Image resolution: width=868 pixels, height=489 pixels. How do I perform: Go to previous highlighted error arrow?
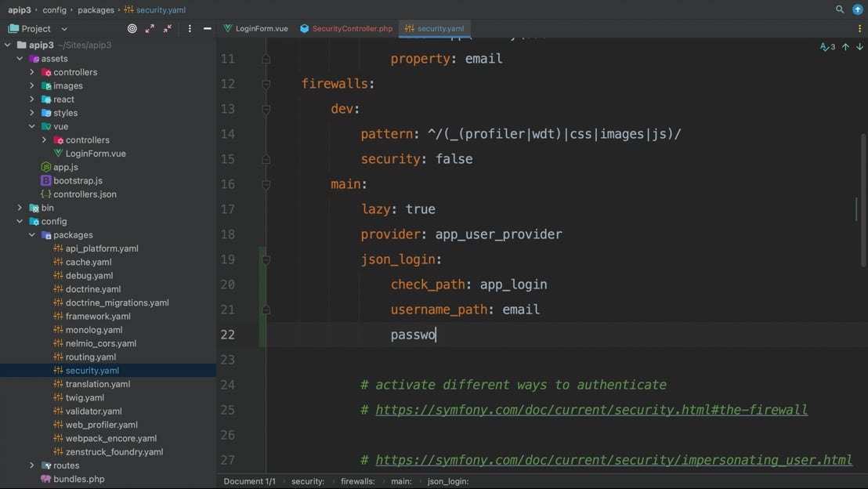[x=846, y=47]
